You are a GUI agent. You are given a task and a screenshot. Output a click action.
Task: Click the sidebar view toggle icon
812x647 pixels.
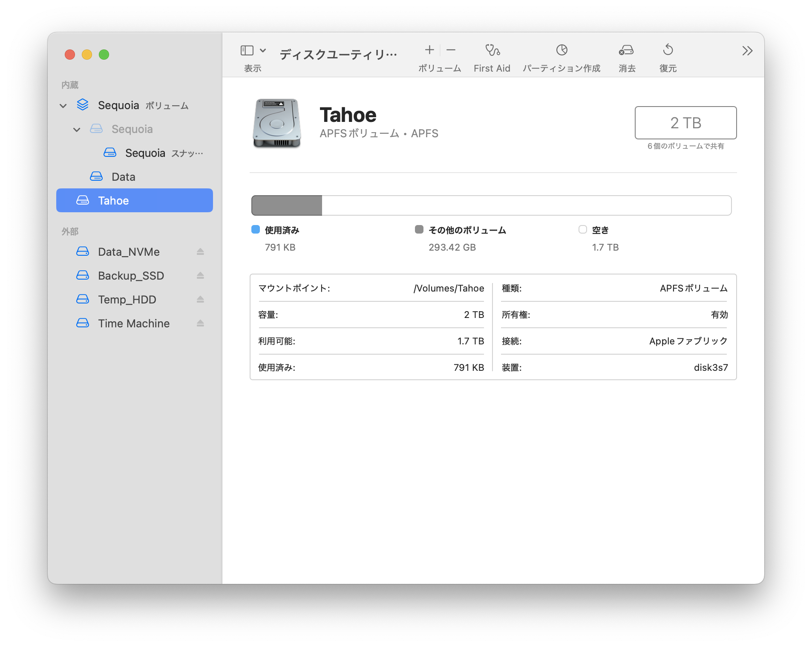247,50
